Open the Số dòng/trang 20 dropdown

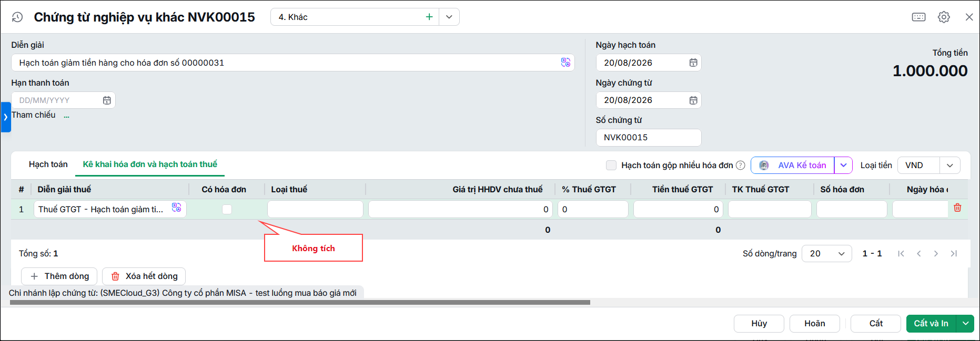point(827,253)
